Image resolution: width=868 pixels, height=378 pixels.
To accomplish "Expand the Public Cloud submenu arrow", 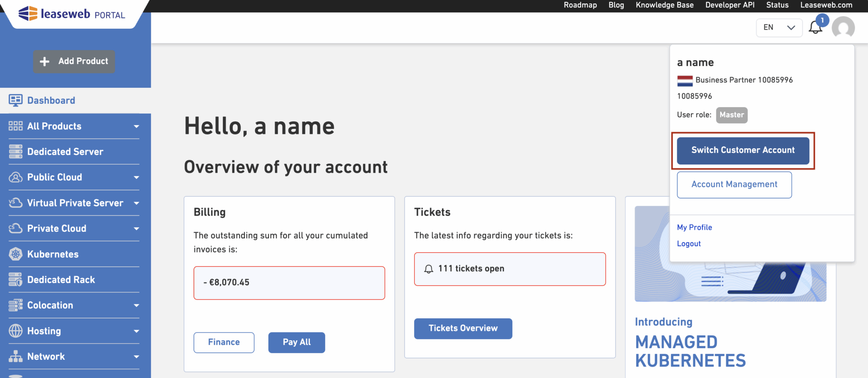I will click(x=136, y=177).
